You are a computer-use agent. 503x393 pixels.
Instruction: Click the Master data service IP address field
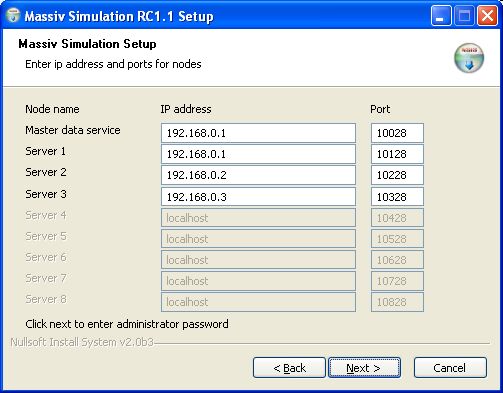tap(258, 133)
